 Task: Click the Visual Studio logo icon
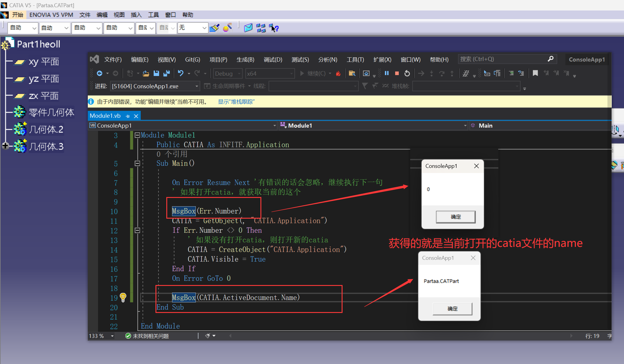pos(94,59)
